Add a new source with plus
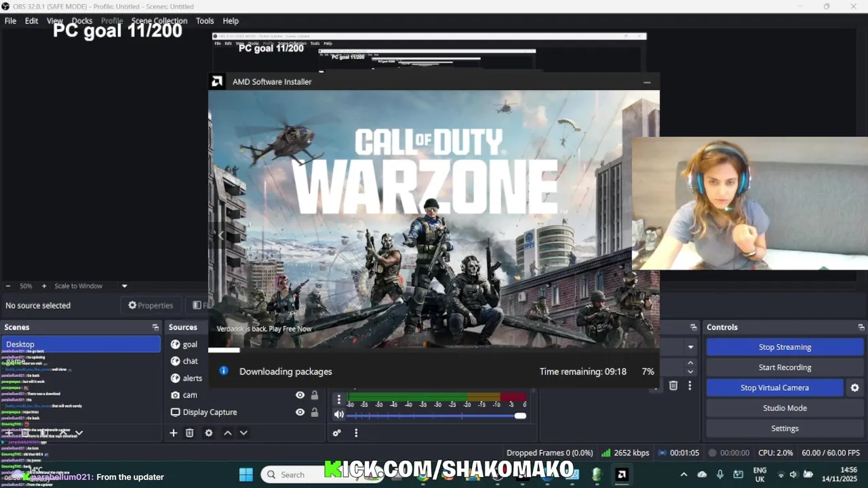The width and height of the screenshot is (868, 488). tap(173, 433)
